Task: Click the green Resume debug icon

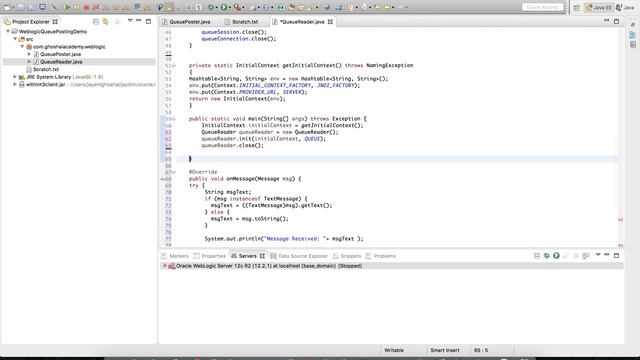Action: (x=67, y=7)
